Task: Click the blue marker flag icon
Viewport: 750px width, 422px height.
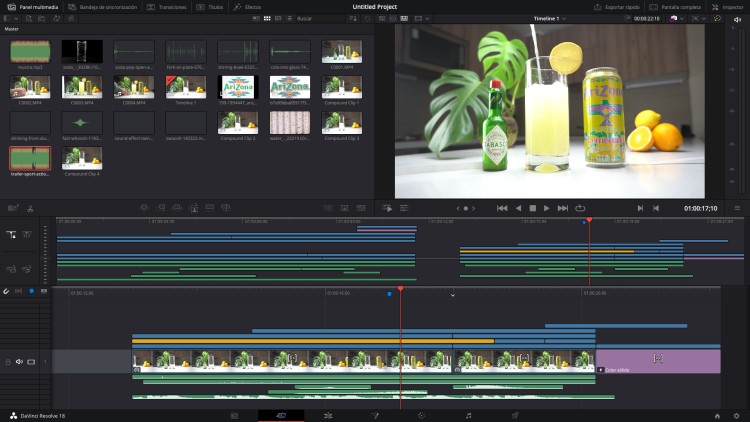Action: coord(32,291)
